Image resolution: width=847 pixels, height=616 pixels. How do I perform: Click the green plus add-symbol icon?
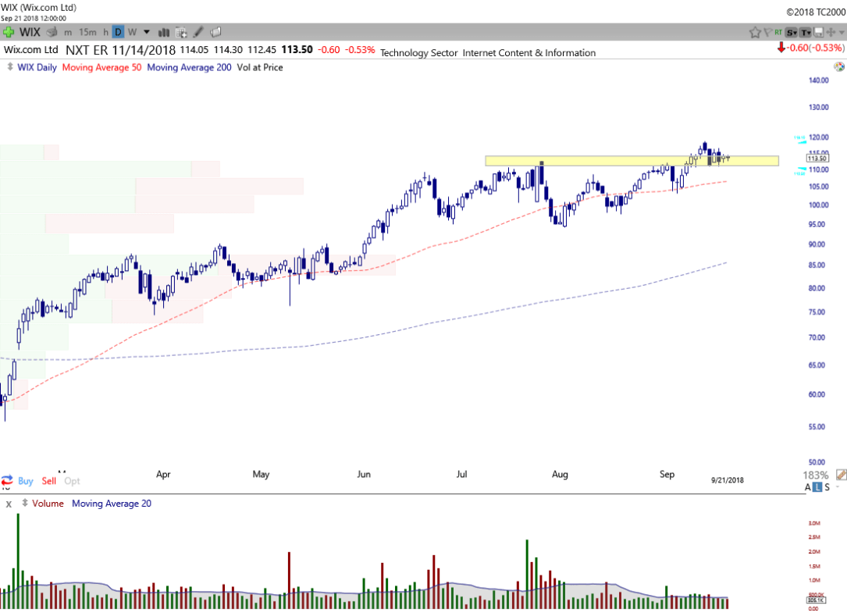click(9, 32)
